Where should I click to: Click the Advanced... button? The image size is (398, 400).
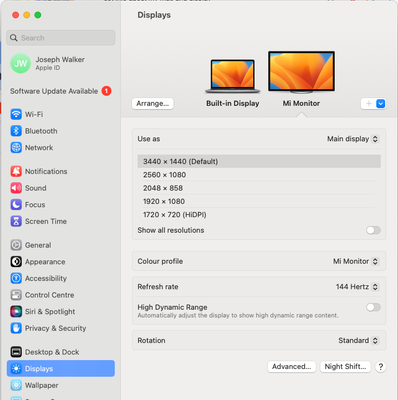point(292,367)
